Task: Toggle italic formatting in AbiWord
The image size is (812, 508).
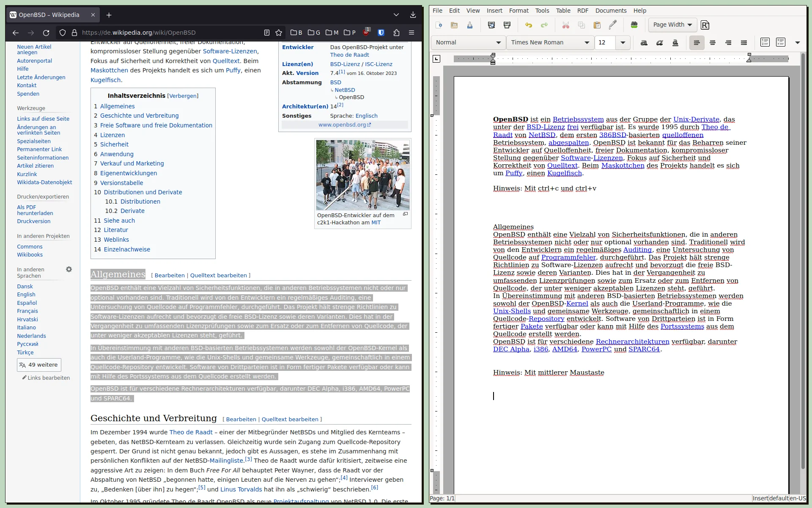Action: click(660, 42)
